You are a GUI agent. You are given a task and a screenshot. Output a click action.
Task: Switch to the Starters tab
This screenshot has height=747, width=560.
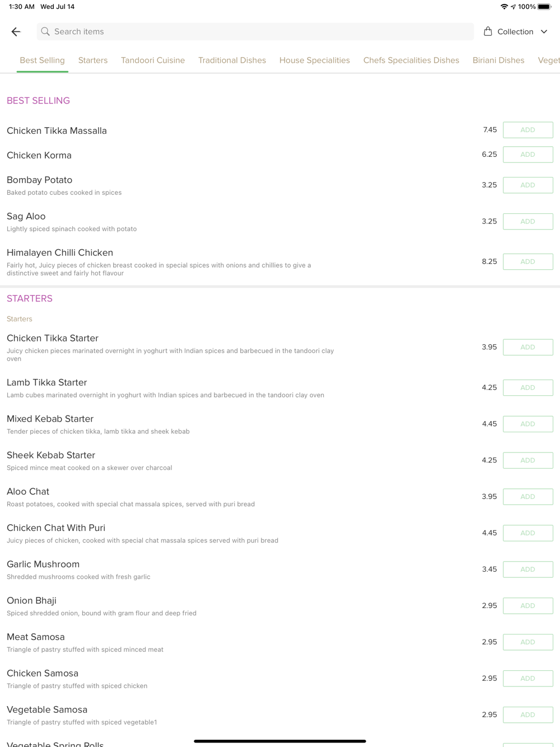pyautogui.click(x=93, y=60)
